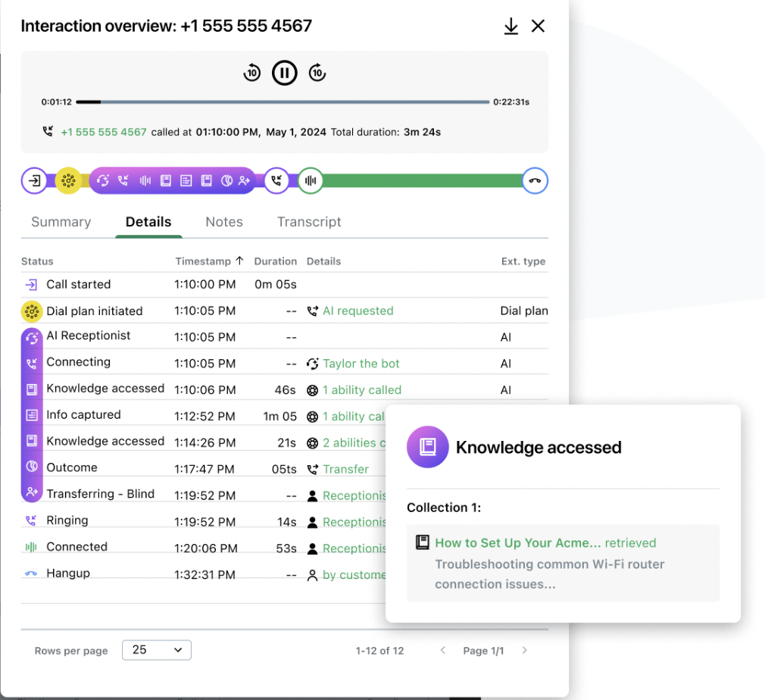
Task: Open How to Set Up Your Acme article
Action: (x=517, y=543)
